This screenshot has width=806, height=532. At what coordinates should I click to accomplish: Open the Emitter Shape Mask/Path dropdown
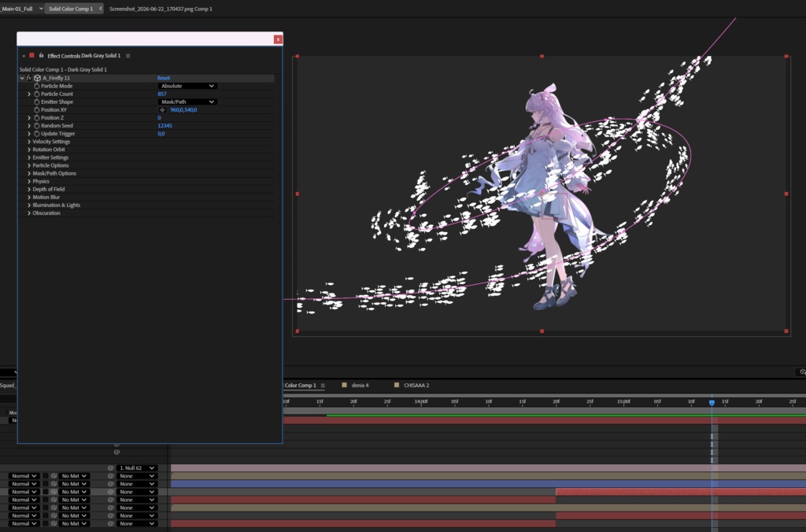point(187,102)
